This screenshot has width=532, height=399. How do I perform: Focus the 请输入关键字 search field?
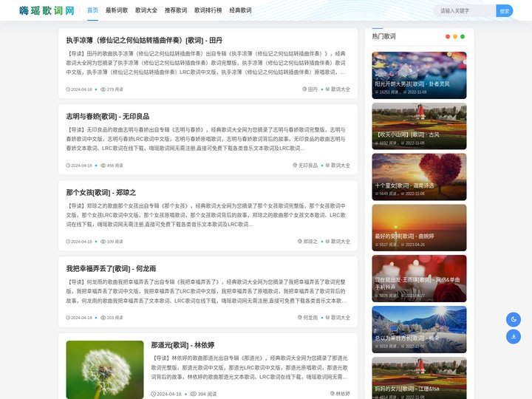click(465, 11)
